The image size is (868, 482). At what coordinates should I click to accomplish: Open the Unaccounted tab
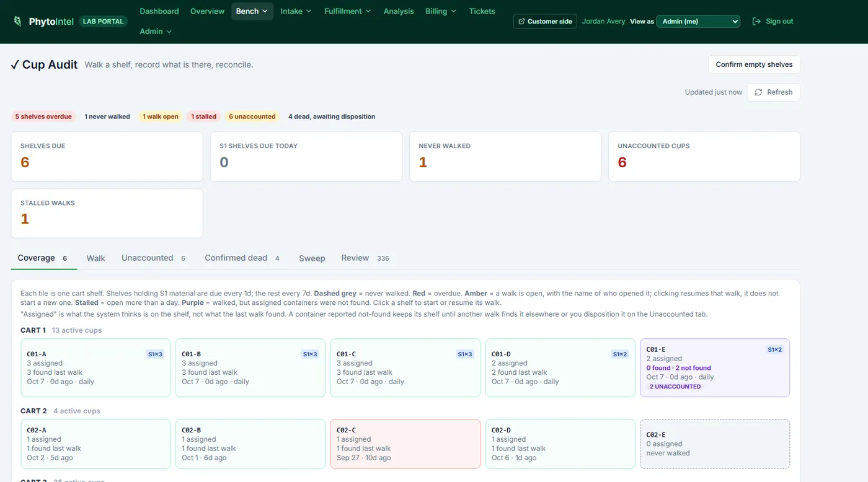(153, 258)
